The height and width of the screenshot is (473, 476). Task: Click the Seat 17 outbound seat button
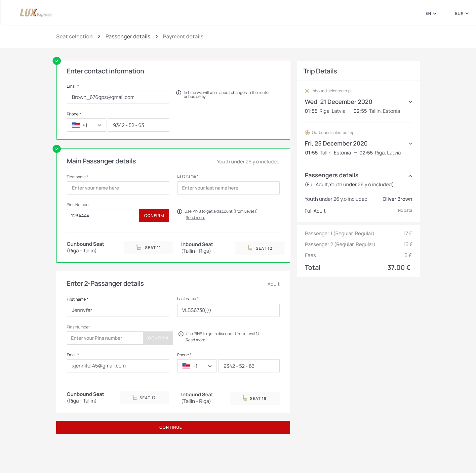(144, 398)
